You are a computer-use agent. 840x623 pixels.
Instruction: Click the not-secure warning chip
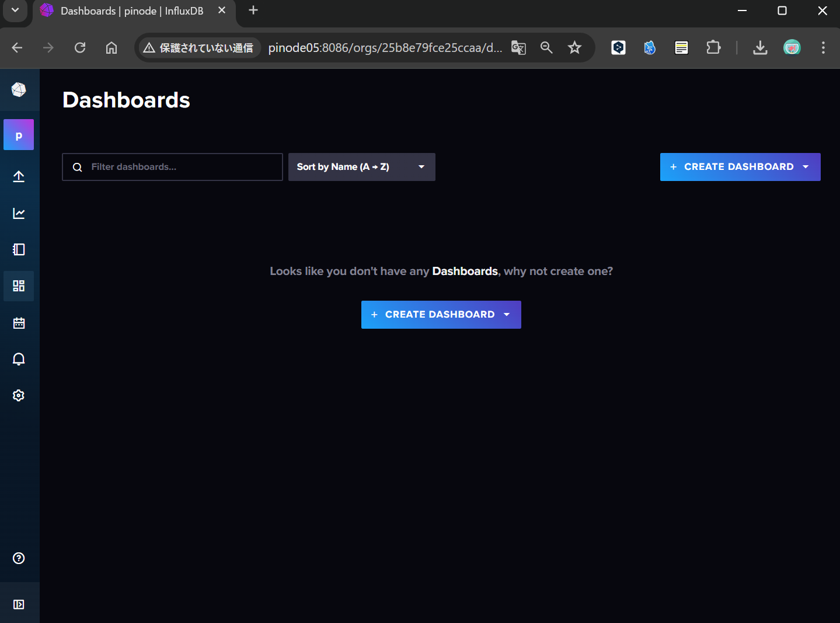coord(198,48)
